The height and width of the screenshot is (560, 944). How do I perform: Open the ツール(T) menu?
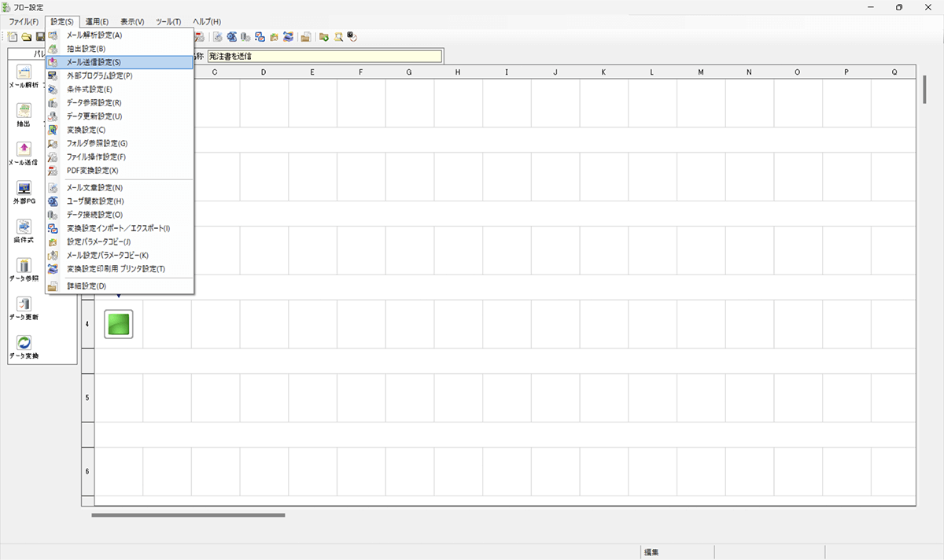(x=168, y=21)
